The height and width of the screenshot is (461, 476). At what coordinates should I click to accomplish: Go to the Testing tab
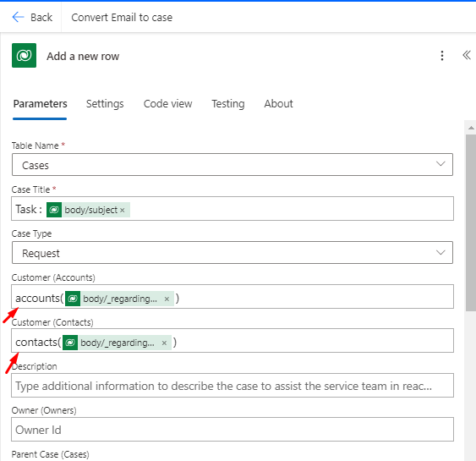click(x=228, y=104)
